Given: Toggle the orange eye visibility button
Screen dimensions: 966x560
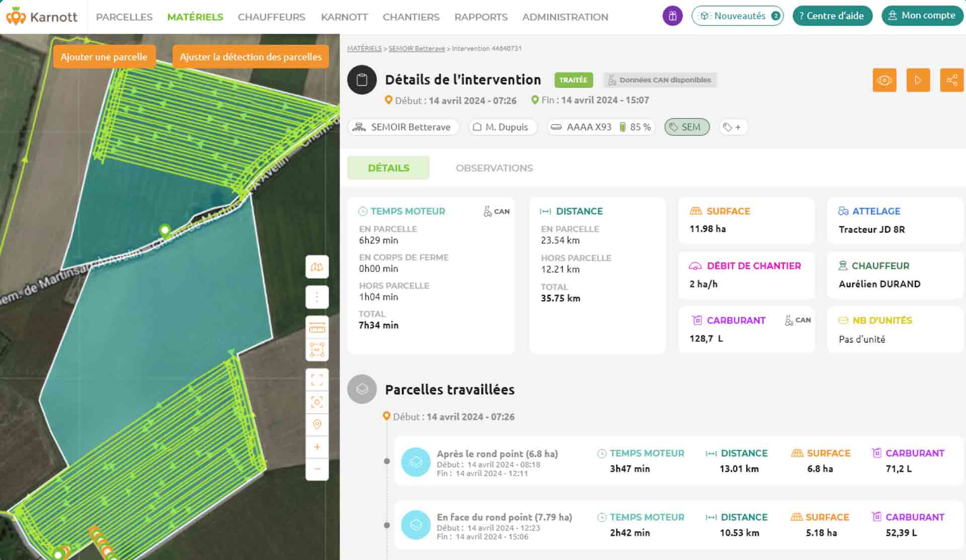Looking at the screenshot, I should pyautogui.click(x=884, y=80).
